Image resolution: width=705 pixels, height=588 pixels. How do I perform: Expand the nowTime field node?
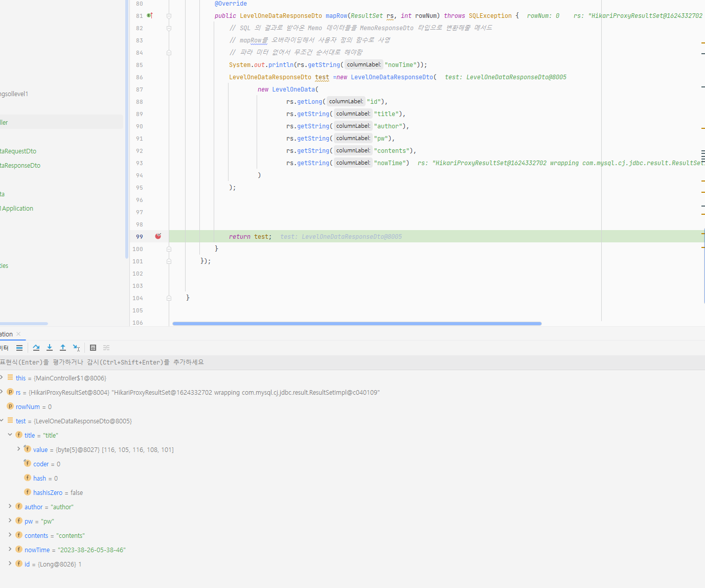coord(10,549)
